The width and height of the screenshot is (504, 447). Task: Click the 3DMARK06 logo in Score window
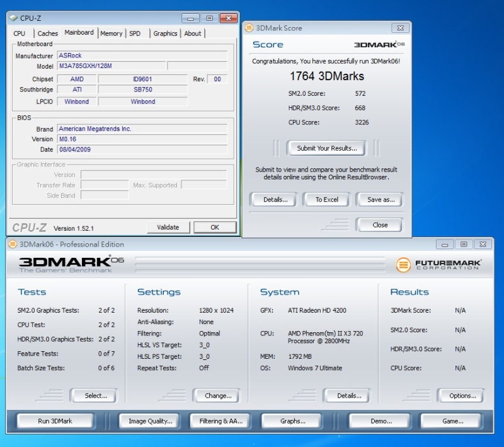[x=379, y=44]
